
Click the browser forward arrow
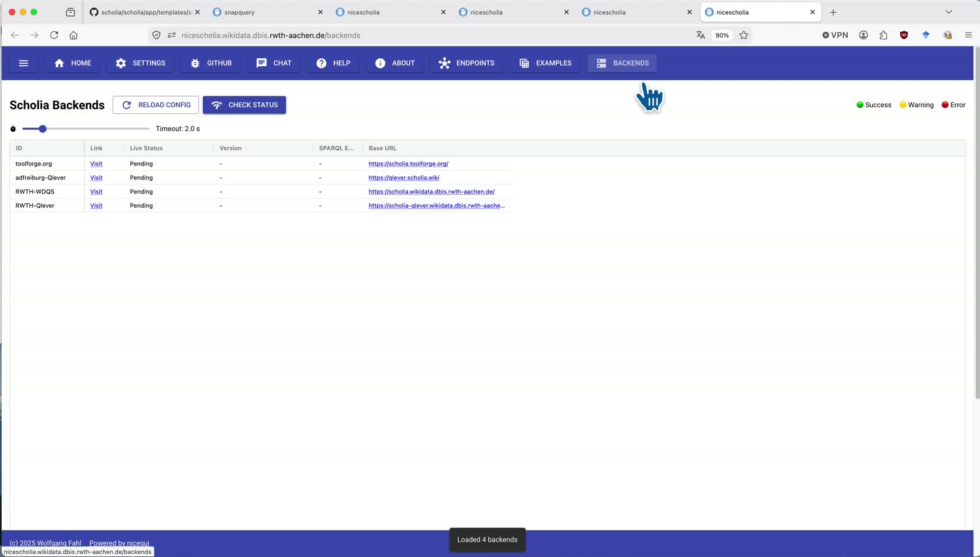(34, 36)
